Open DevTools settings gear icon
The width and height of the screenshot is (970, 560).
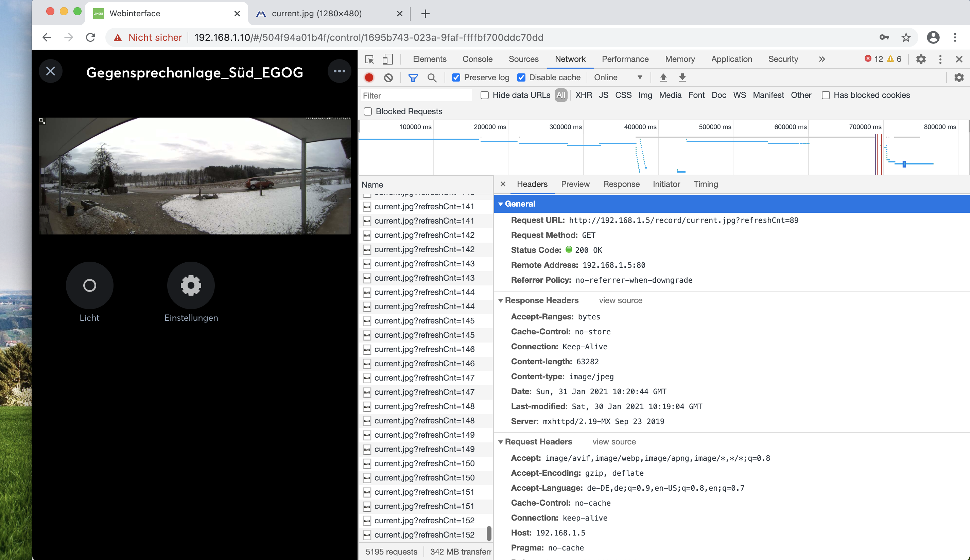tap(920, 59)
